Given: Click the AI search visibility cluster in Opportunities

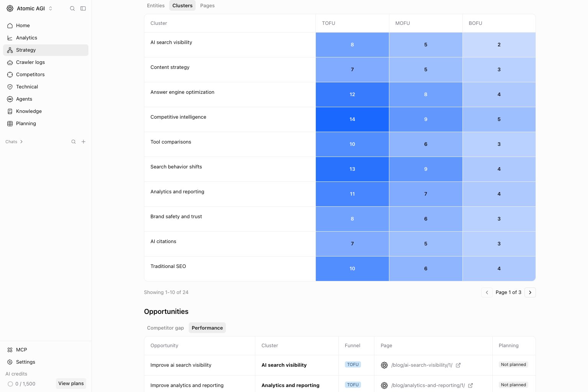Looking at the screenshot, I should 284,365.
